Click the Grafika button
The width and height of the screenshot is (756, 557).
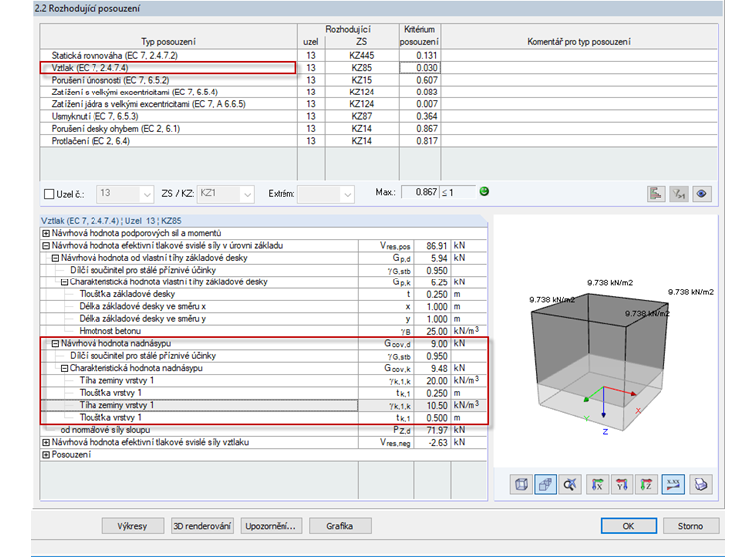pos(340,526)
